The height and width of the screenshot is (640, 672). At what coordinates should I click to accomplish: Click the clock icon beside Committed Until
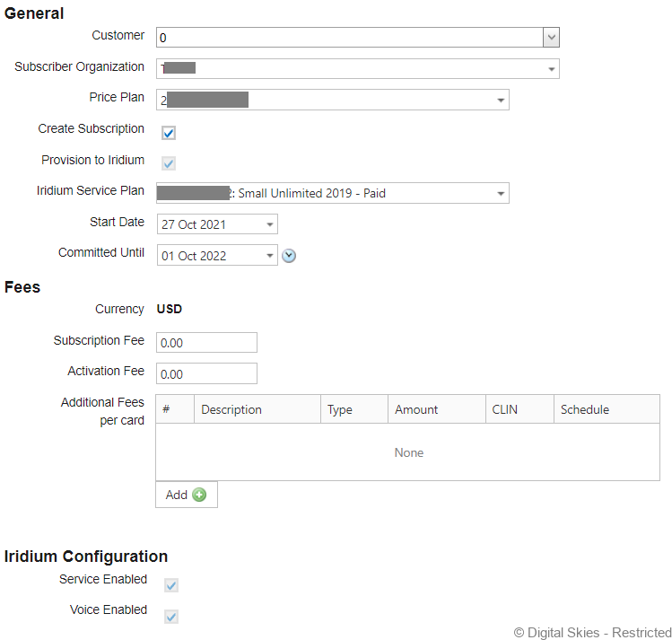point(289,256)
